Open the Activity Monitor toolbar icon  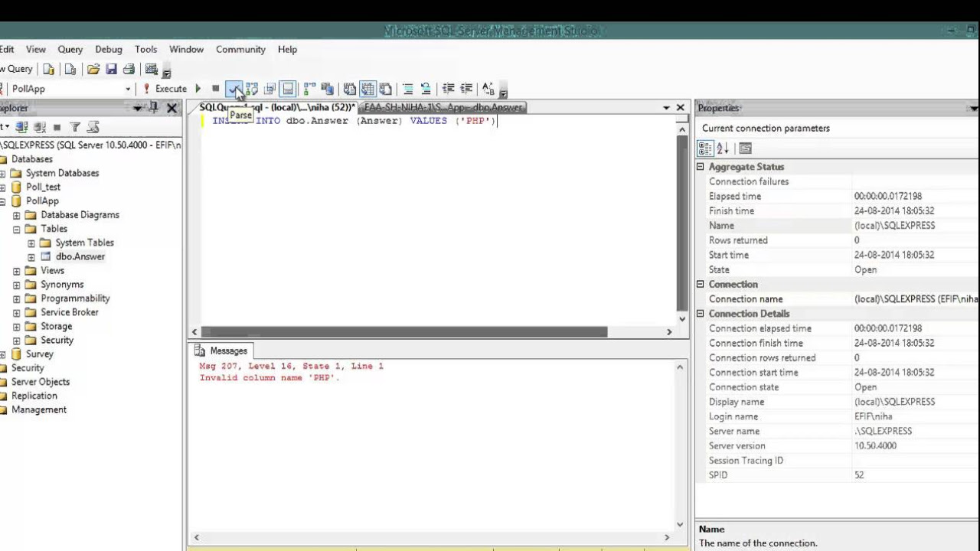click(x=152, y=69)
